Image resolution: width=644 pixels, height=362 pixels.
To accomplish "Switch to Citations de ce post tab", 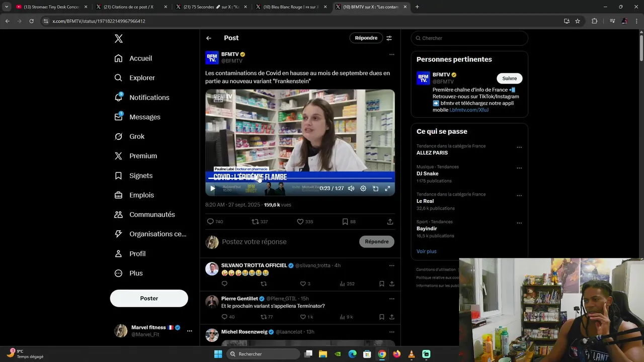I will pos(131,7).
